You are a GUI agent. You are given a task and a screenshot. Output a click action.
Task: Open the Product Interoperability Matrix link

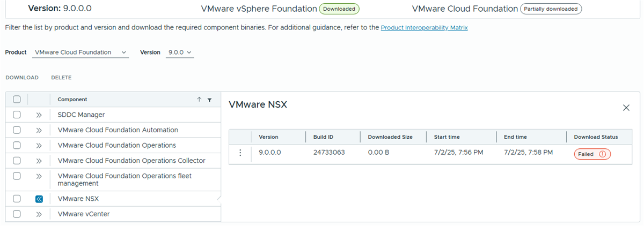coord(424,27)
